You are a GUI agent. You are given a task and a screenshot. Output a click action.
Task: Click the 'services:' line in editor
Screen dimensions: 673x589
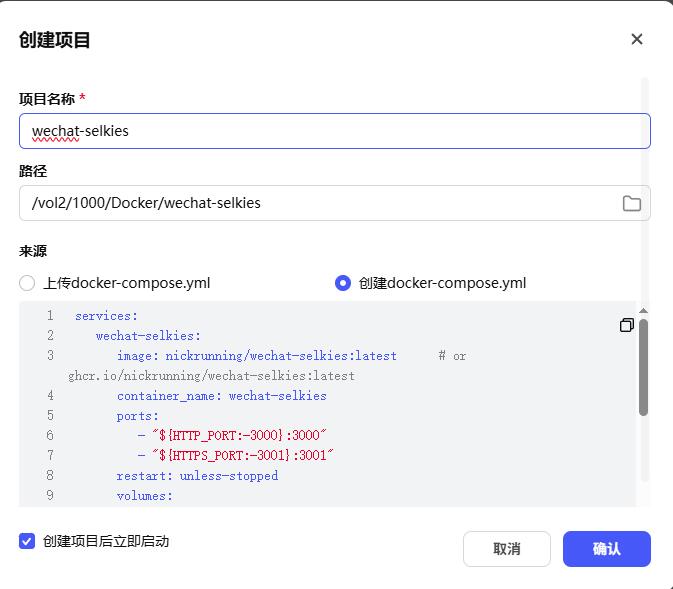tap(106, 316)
